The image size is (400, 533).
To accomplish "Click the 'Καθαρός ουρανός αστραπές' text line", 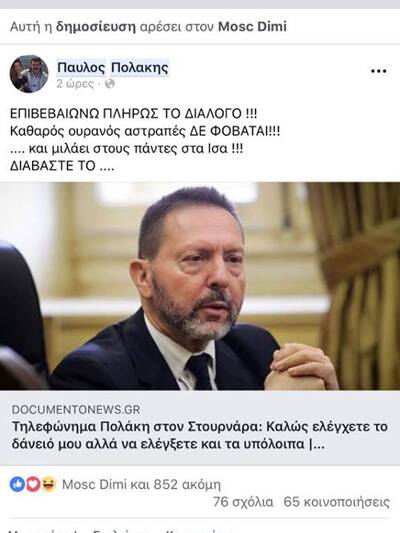I will tap(97, 131).
